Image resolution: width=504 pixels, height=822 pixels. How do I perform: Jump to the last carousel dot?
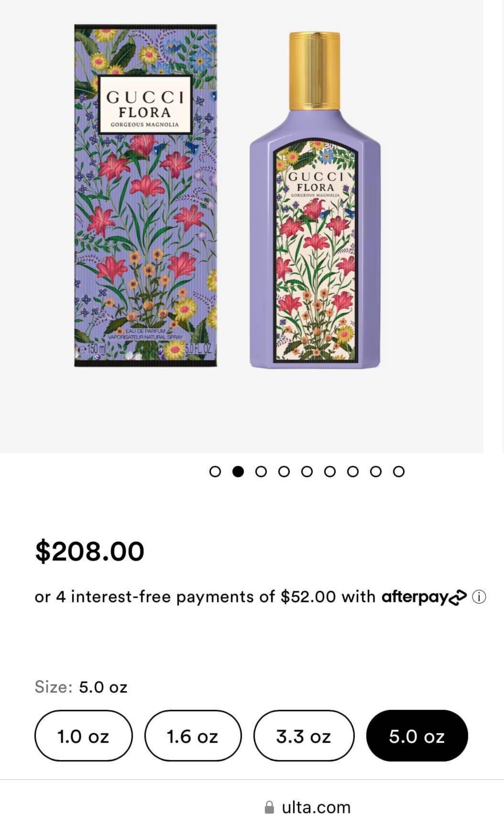pos(399,471)
